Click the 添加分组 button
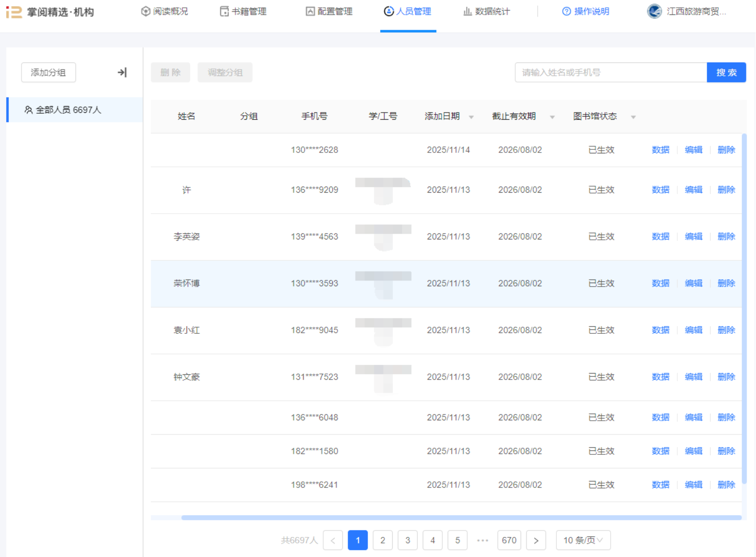The height and width of the screenshot is (557, 756). coord(48,73)
